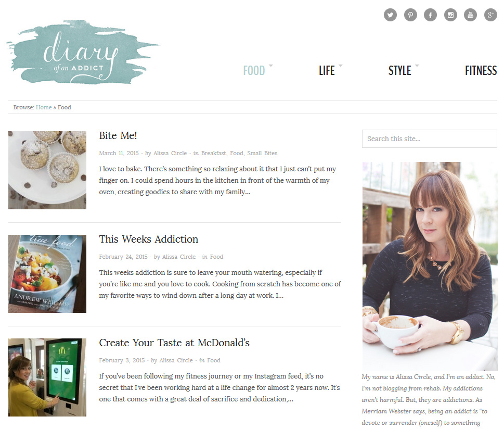Expand the LIFE menu dropdown arrow

pyautogui.click(x=340, y=65)
